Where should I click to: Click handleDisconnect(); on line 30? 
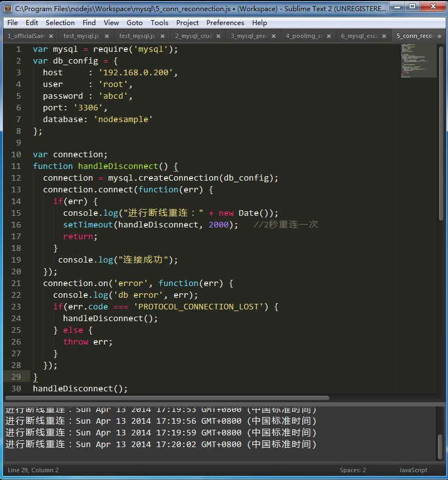(80, 389)
